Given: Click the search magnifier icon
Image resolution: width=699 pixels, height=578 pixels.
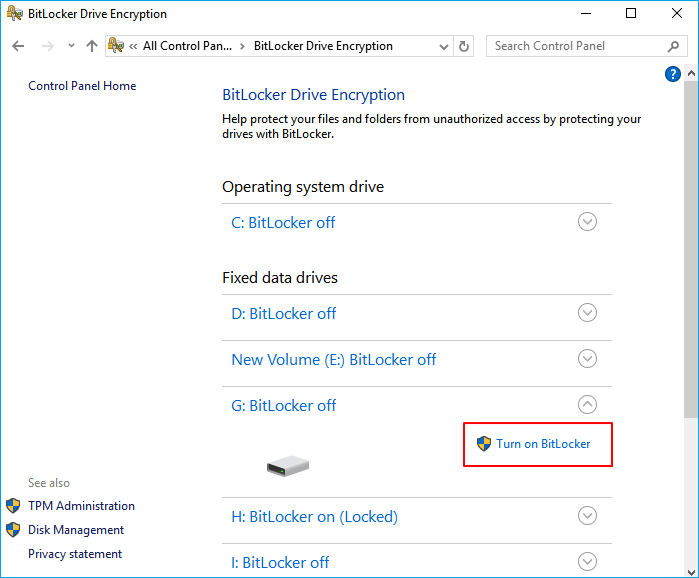Looking at the screenshot, I should tap(673, 46).
